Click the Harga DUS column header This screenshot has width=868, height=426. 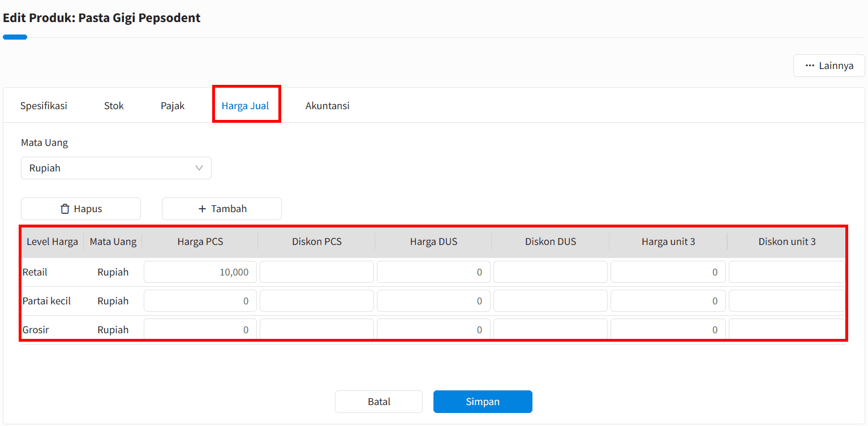(x=433, y=242)
